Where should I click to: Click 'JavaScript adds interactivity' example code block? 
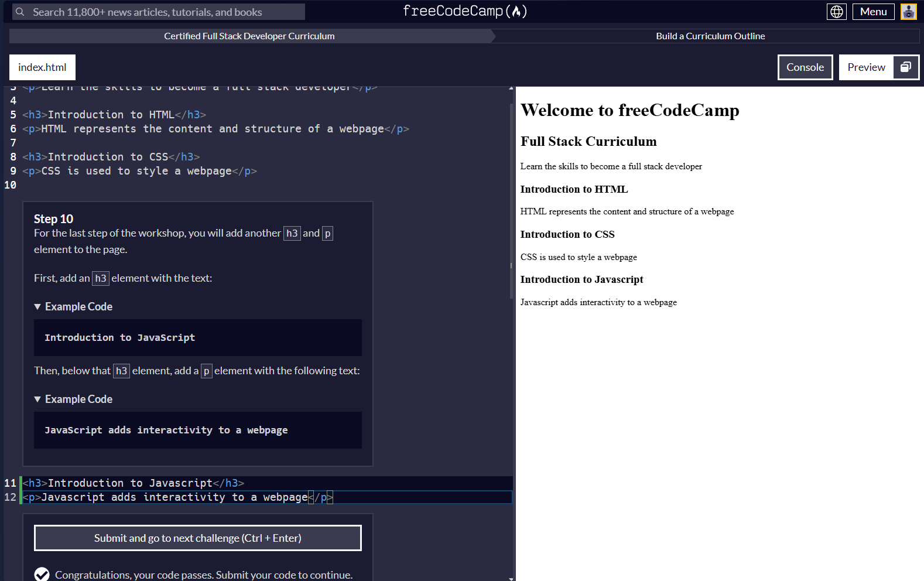(198, 430)
